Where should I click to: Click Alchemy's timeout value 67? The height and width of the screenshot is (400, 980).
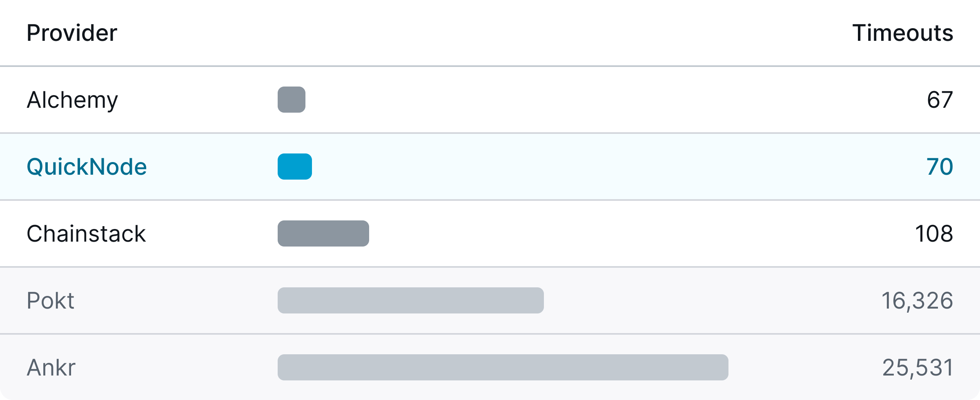[x=940, y=100]
